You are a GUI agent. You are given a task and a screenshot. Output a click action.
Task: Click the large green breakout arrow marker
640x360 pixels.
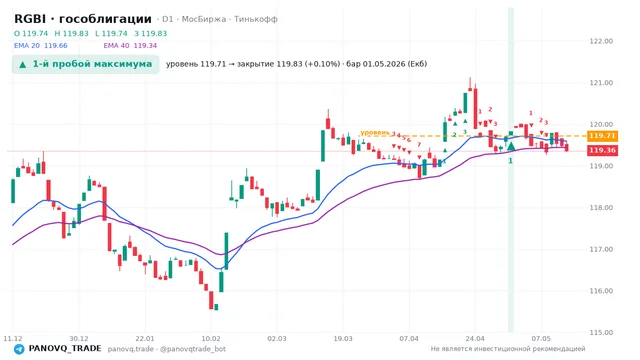(x=511, y=146)
